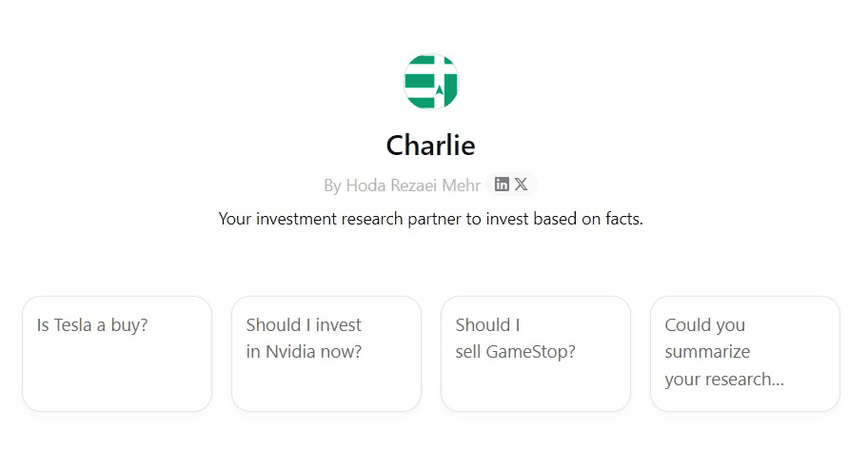The width and height of the screenshot is (868, 449).
Task: Click the word "GameStop" in the third card
Action: (x=530, y=352)
